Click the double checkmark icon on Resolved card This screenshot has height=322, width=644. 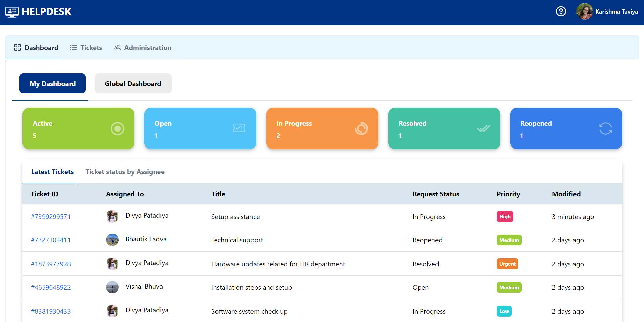(x=483, y=129)
